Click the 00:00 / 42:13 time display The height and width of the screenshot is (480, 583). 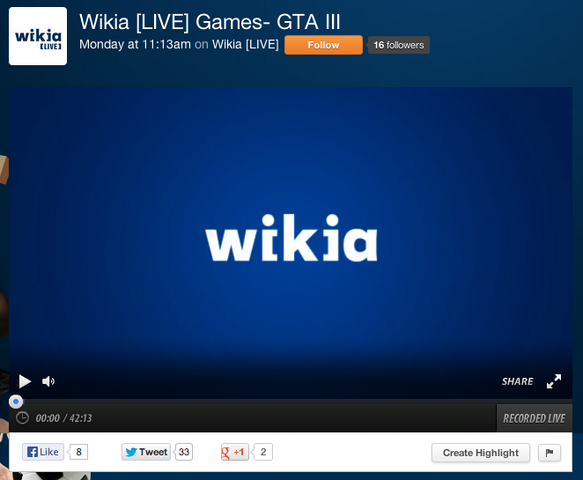tap(64, 418)
